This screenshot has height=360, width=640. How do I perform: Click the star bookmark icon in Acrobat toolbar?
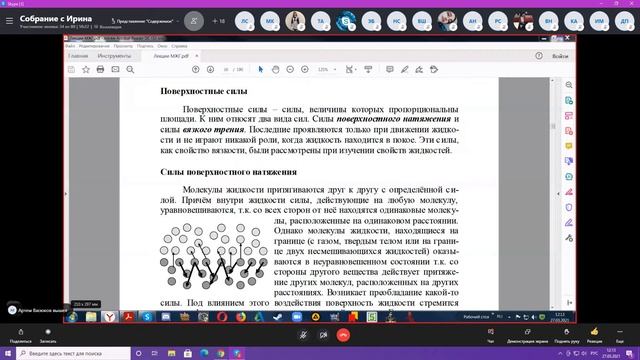[x=86, y=69]
